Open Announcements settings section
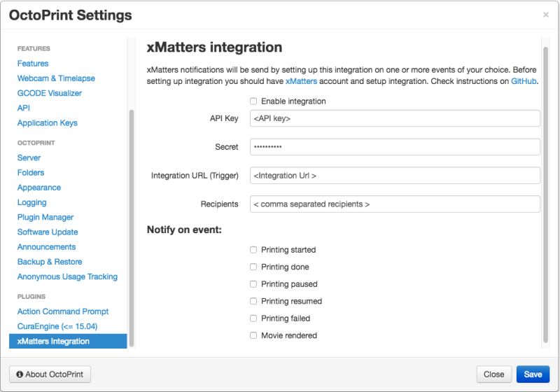560x392 pixels. click(46, 246)
